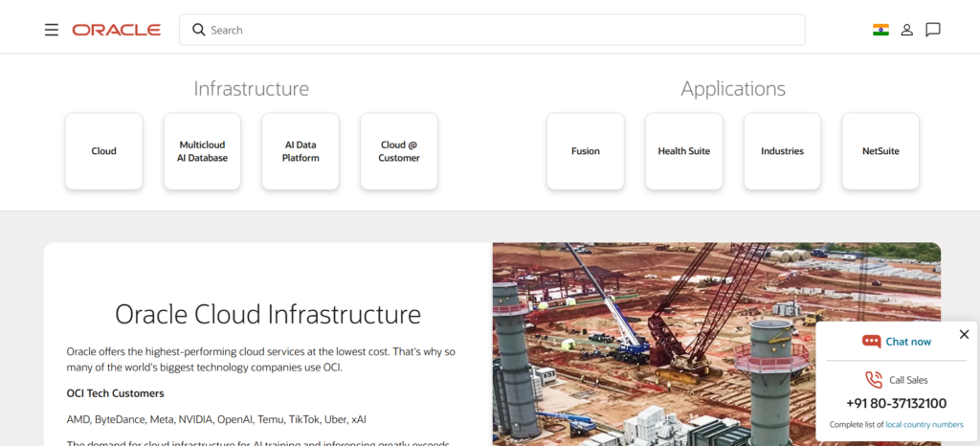Click the Chat now link

pyautogui.click(x=908, y=342)
